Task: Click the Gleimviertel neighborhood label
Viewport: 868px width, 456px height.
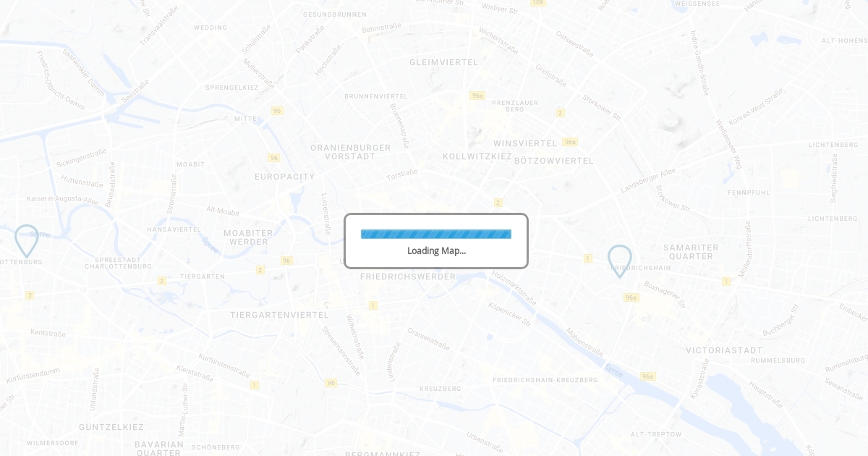Action: click(444, 62)
